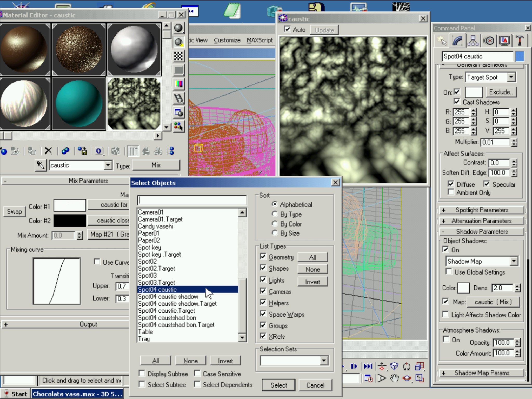Click the Delete material X icon
The width and height of the screenshot is (532, 399).
(x=48, y=151)
